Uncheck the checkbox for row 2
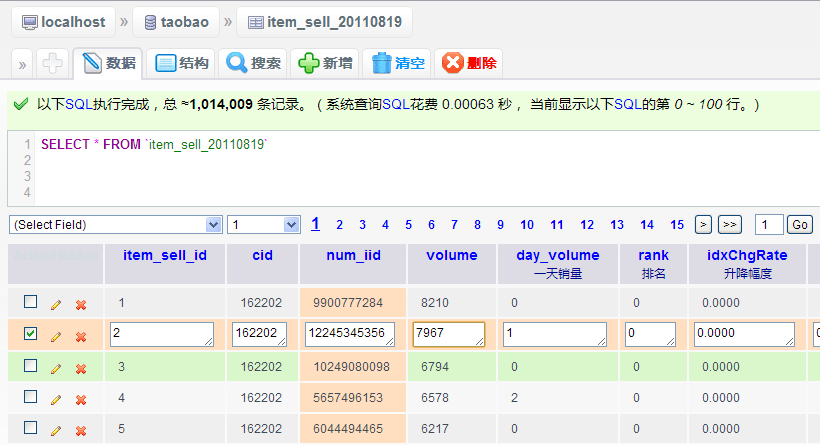820x445 pixels. pyautogui.click(x=30, y=334)
